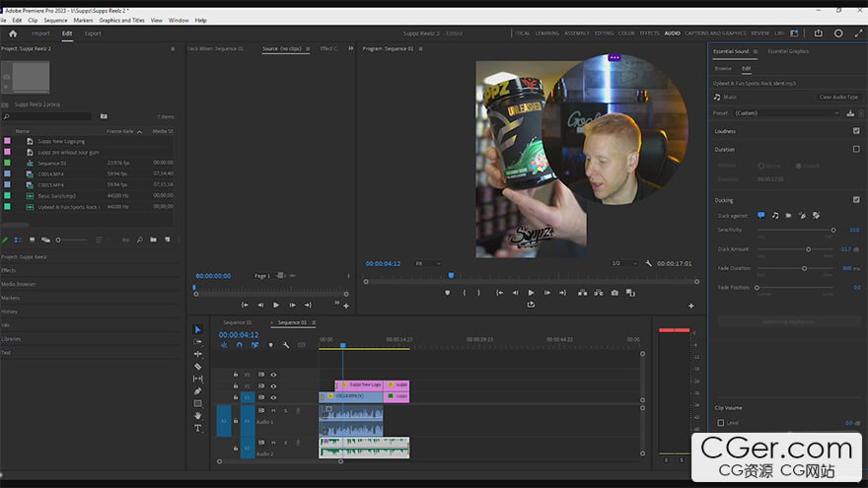
Task: Open Timeline Display Settings wrench
Action: tap(286, 345)
